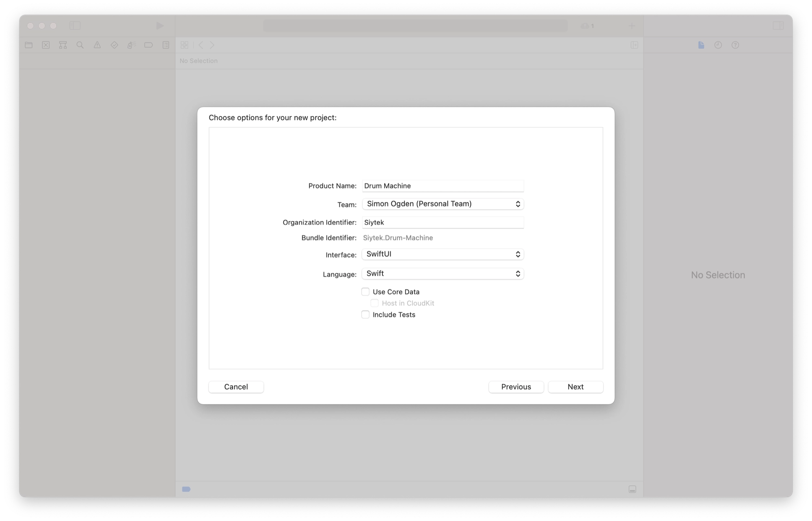The height and width of the screenshot is (521, 812).
Task: Open the Interface SwiftUI dropdown
Action: (443, 254)
